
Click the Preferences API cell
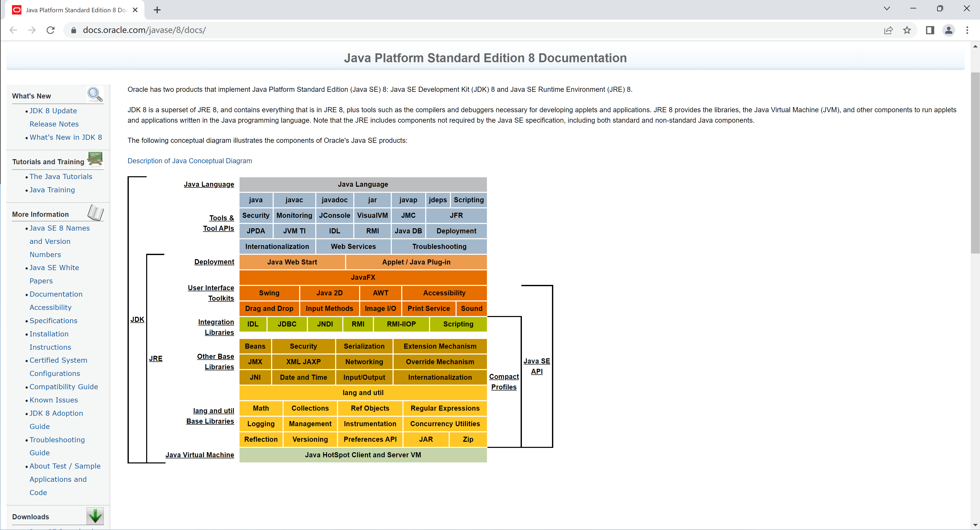point(370,439)
